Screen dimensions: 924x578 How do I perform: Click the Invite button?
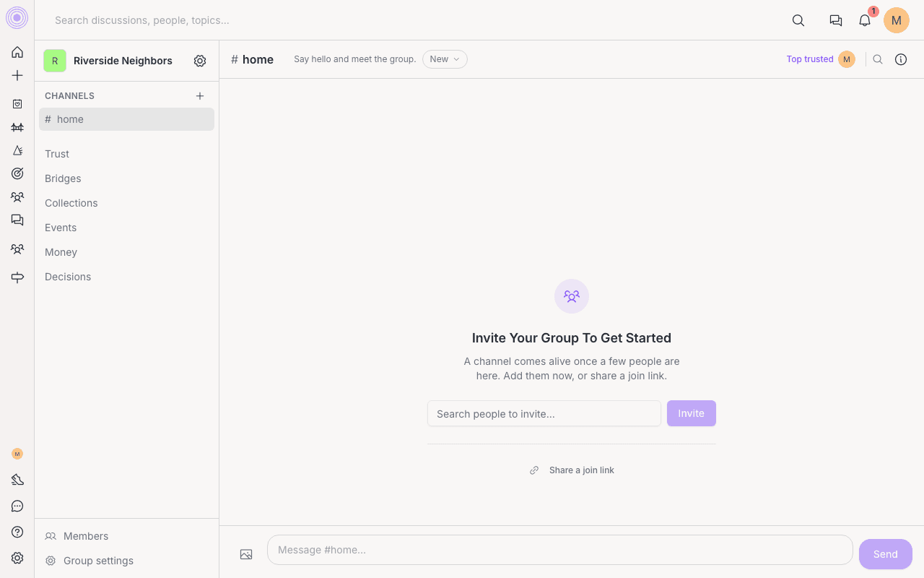(x=691, y=413)
